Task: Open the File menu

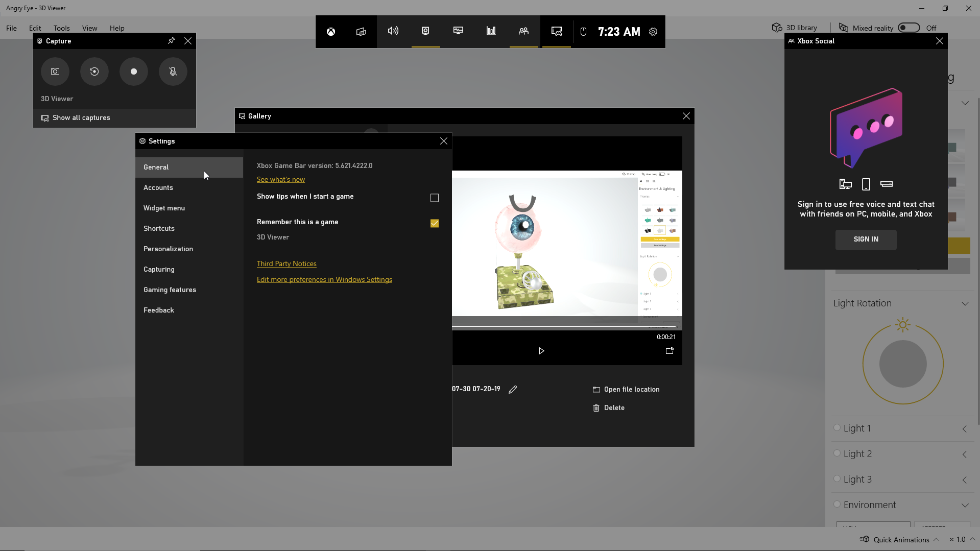Action: pos(11,28)
